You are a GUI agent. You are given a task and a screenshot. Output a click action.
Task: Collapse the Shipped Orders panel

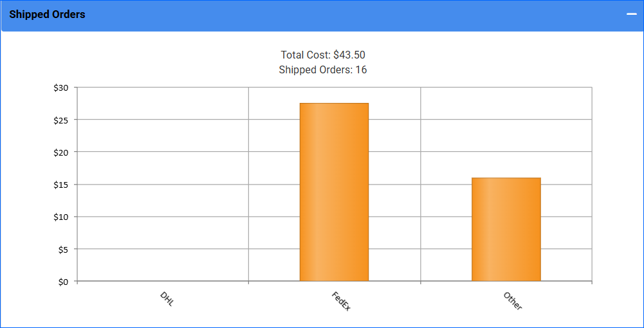click(631, 14)
